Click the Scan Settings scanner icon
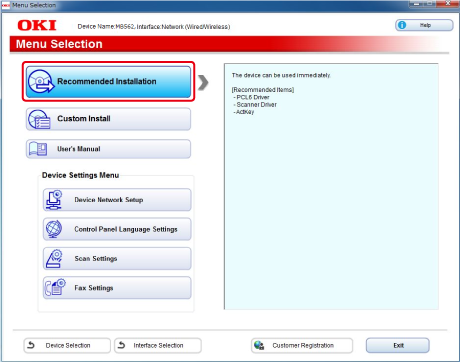 pos(54,258)
